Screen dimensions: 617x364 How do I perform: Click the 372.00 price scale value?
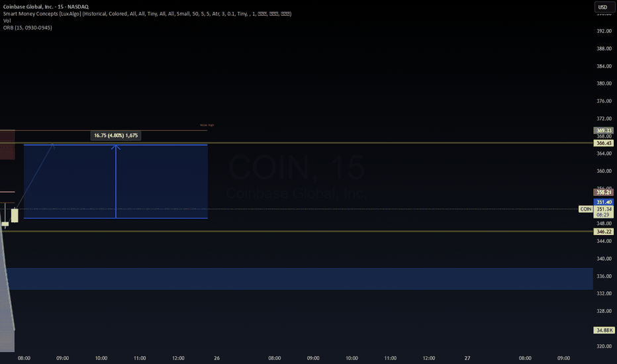pos(604,118)
